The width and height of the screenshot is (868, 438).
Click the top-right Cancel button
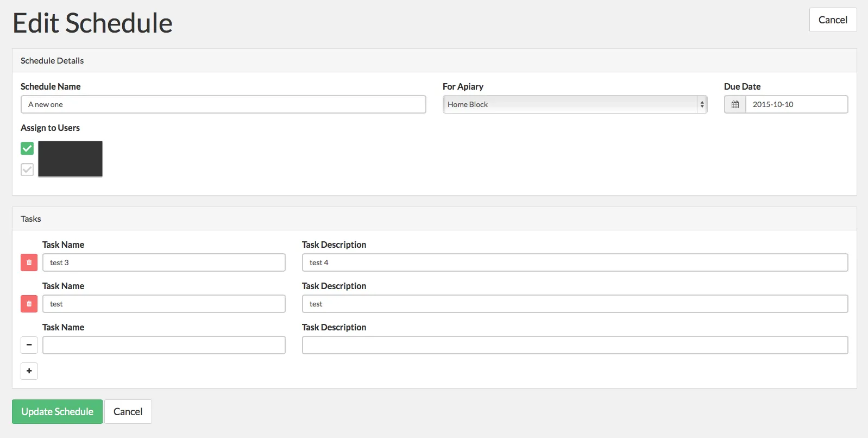click(833, 20)
